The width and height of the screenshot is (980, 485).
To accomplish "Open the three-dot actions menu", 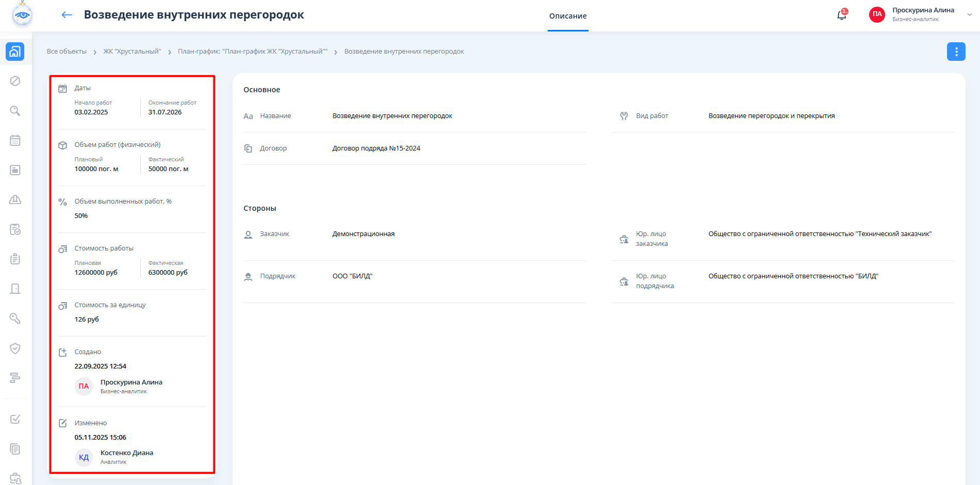I will coord(956,52).
